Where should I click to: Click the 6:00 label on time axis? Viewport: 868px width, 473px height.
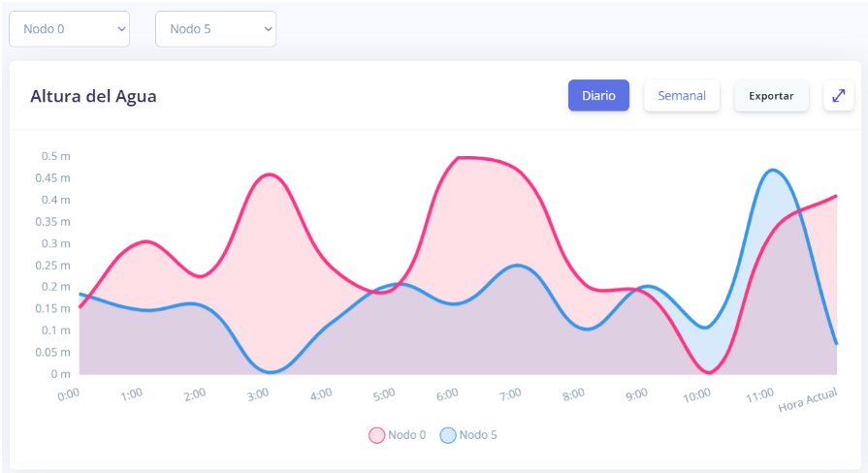point(447,394)
